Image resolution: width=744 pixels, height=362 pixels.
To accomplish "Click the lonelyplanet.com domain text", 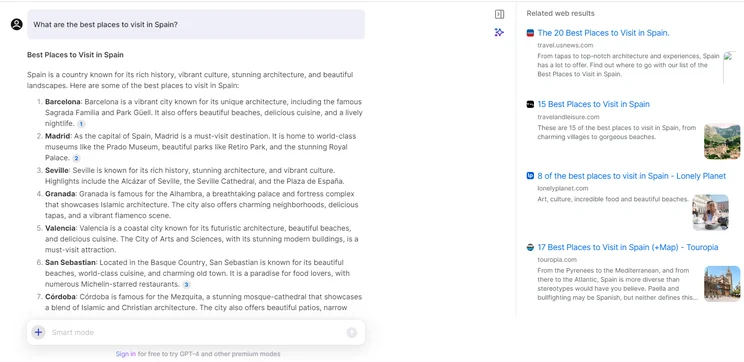I will [563, 188].
